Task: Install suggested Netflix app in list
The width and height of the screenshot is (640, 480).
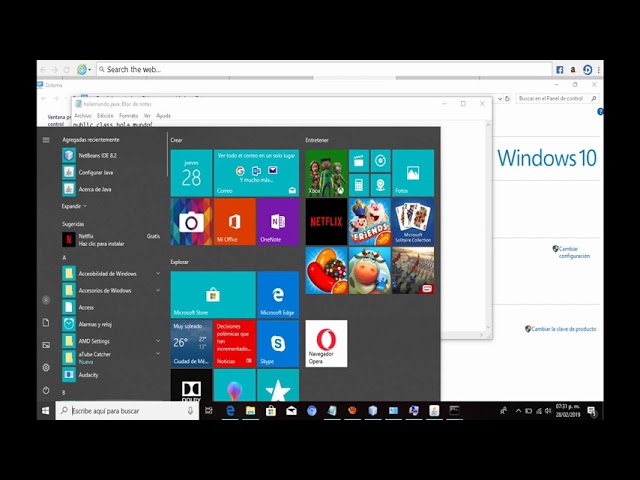Action: tap(111, 240)
